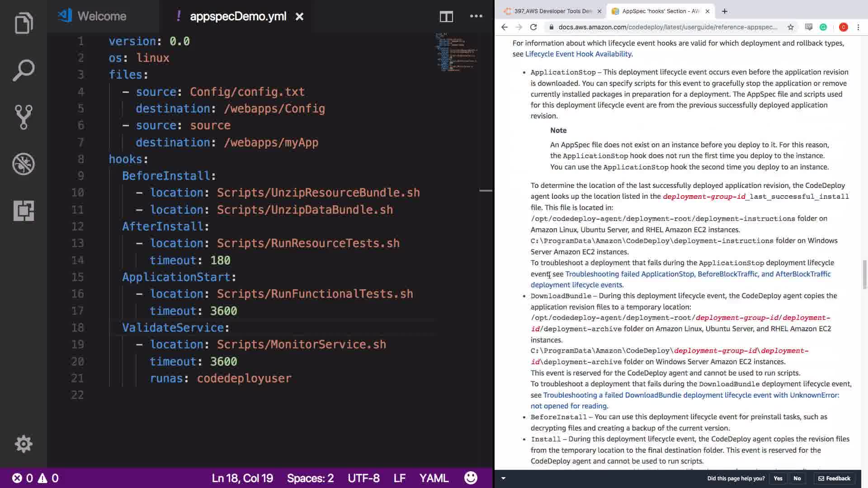Click Yes for page helpfulness
The height and width of the screenshot is (488, 868).
click(x=778, y=478)
